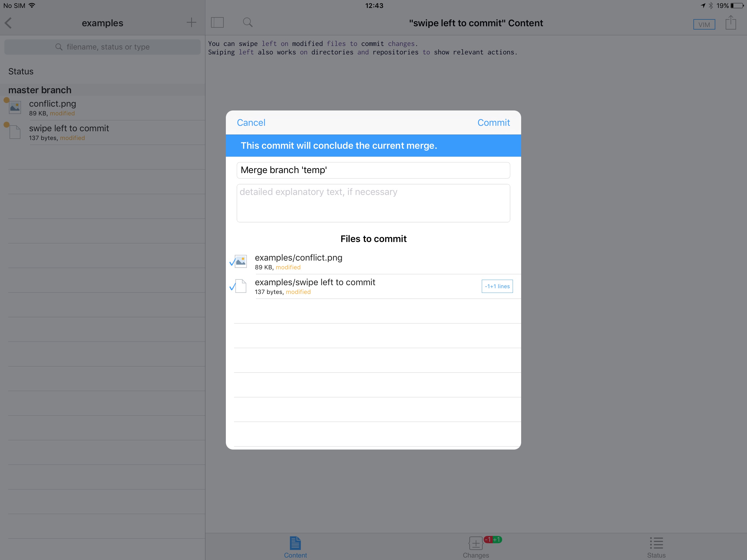Uncheck examples/conflict.png checkmark in dialog

(x=233, y=262)
